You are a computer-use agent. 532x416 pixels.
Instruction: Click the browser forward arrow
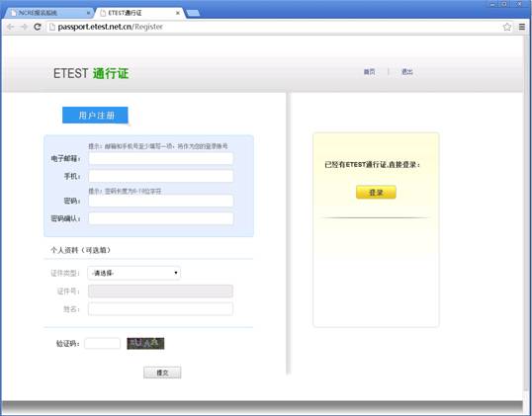point(24,27)
